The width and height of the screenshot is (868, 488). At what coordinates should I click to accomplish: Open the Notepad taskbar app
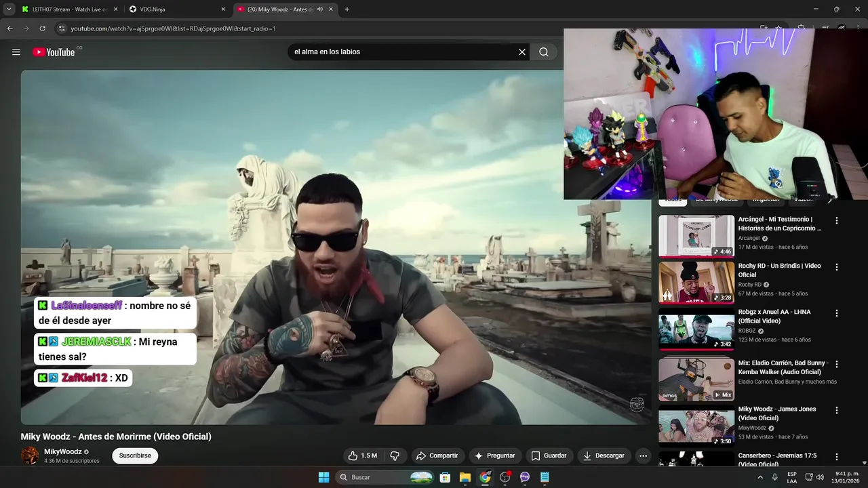click(x=545, y=477)
